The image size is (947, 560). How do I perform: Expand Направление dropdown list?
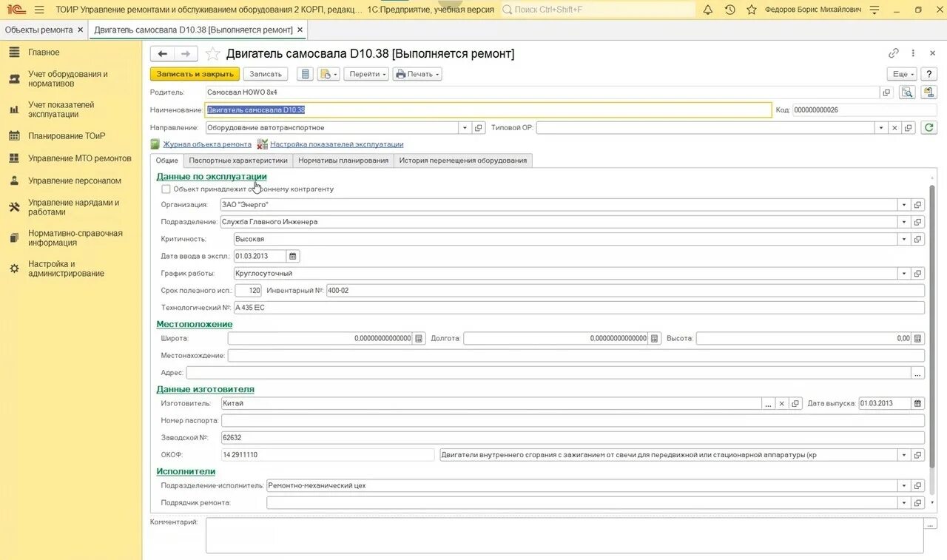465,128
